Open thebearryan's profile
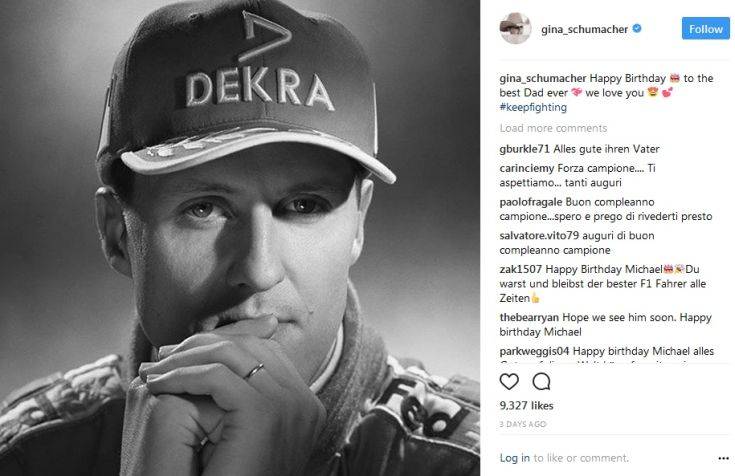 529,317
